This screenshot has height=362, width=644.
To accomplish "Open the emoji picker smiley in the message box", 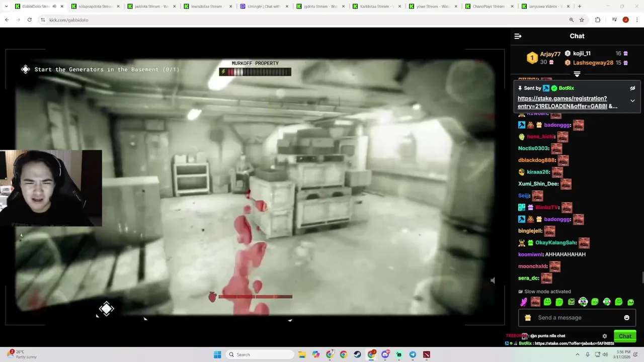I will click(626, 318).
